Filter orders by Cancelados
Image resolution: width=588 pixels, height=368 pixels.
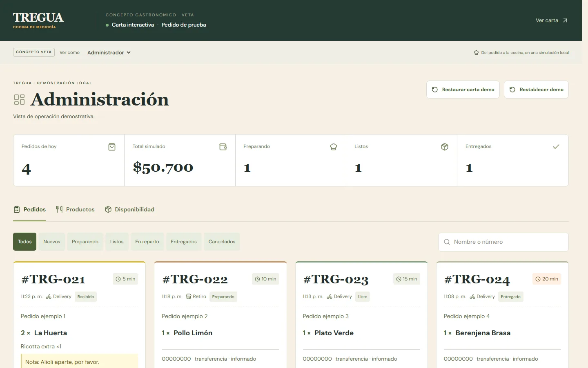tap(222, 242)
